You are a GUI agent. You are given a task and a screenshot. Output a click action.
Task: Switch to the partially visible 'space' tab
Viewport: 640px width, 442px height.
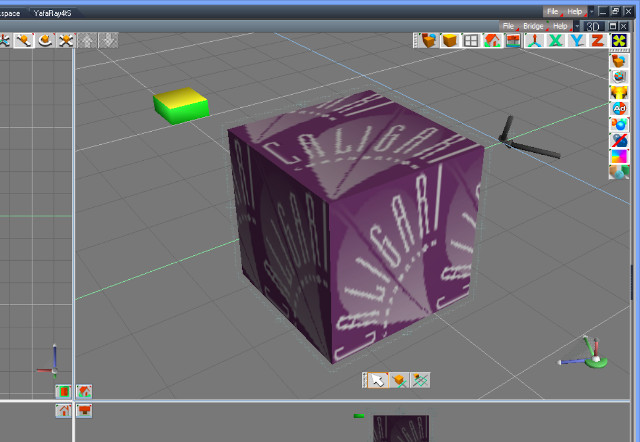coord(11,13)
